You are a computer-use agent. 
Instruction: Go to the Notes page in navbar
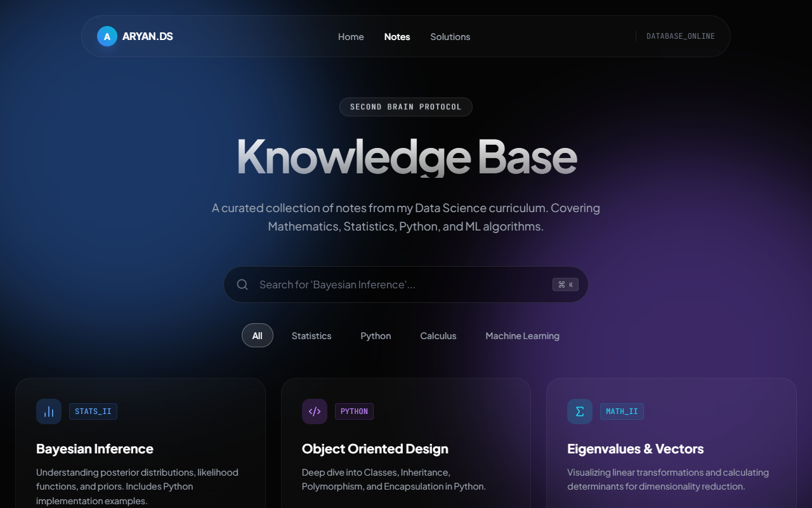[x=397, y=37]
